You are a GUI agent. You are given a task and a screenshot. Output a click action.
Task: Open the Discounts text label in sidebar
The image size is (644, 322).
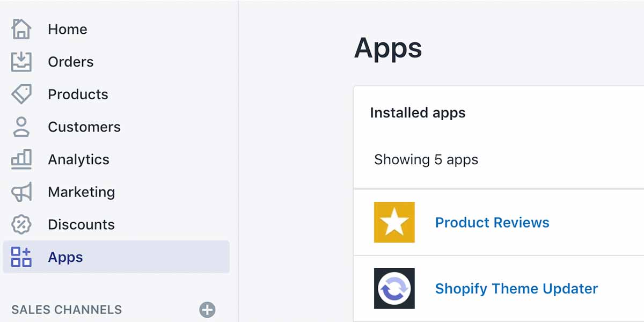click(x=82, y=225)
